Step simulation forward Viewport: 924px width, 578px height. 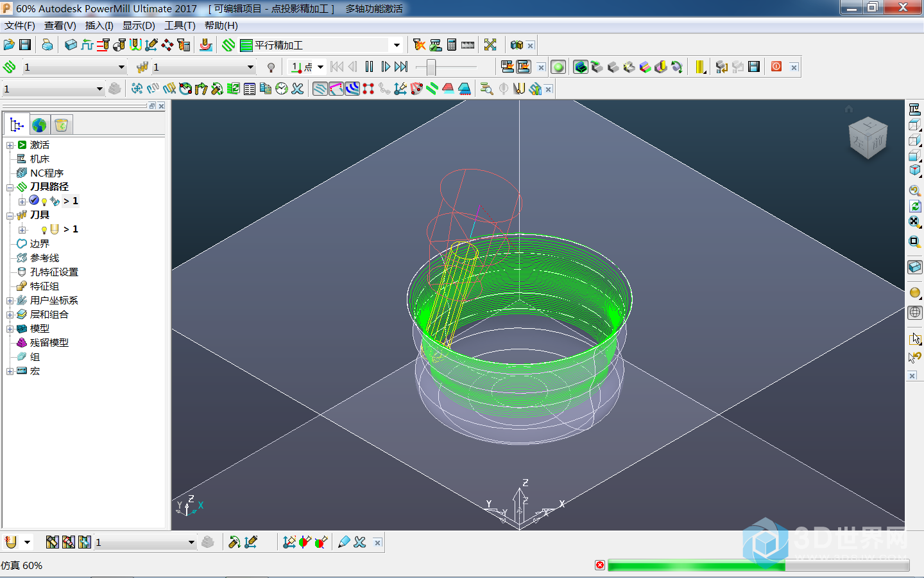coord(385,67)
